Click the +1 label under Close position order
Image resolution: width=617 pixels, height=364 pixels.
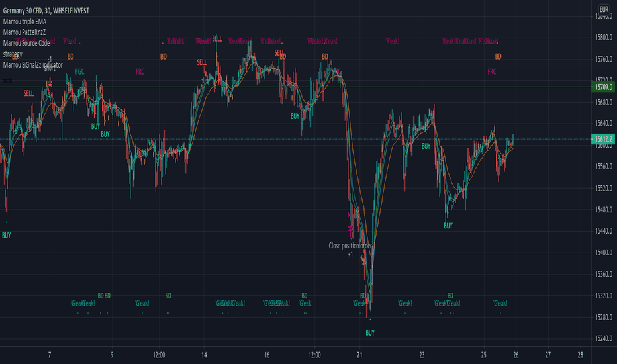point(350,255)
